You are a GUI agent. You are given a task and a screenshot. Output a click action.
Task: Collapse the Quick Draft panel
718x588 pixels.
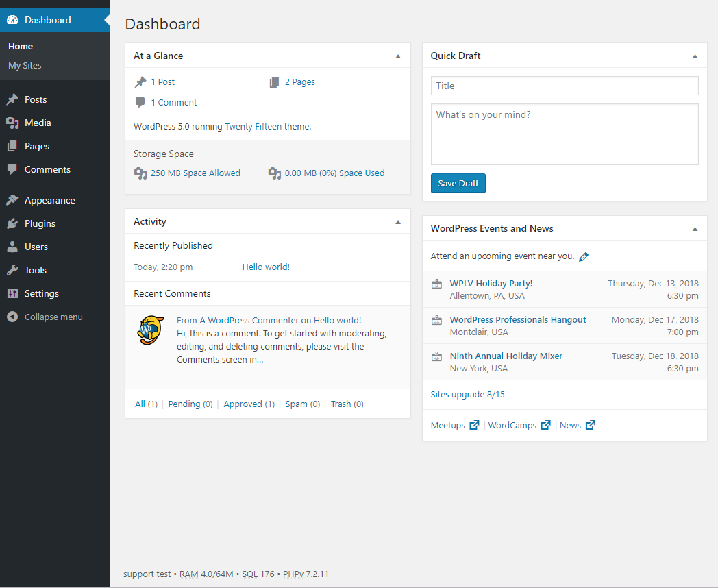695,56
